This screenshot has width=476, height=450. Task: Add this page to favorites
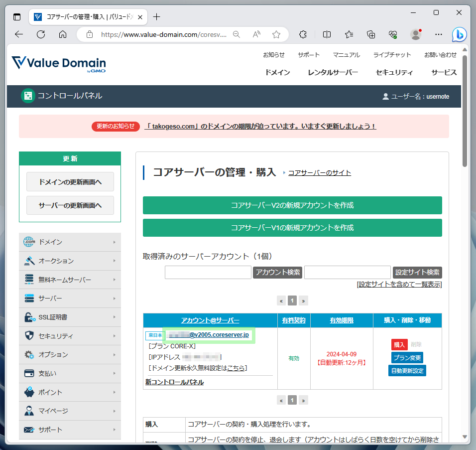pos(276,34)
